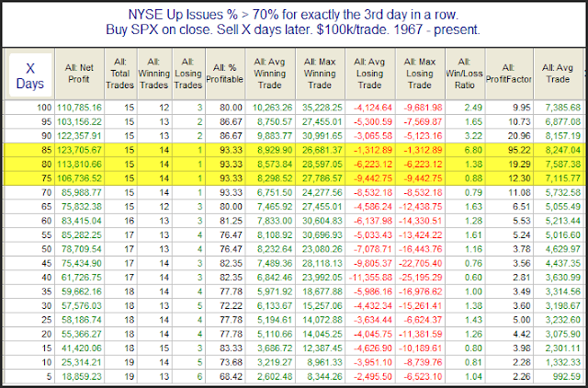Select All: Winning Trades column header
The height and width of the screenshot is (388, 588).
153,74
